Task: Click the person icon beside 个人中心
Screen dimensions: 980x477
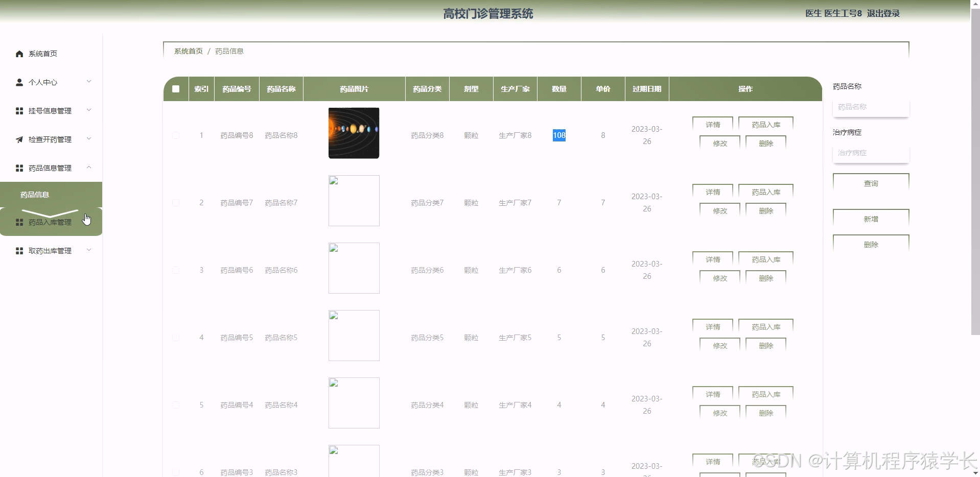Action: coord(19,82)
